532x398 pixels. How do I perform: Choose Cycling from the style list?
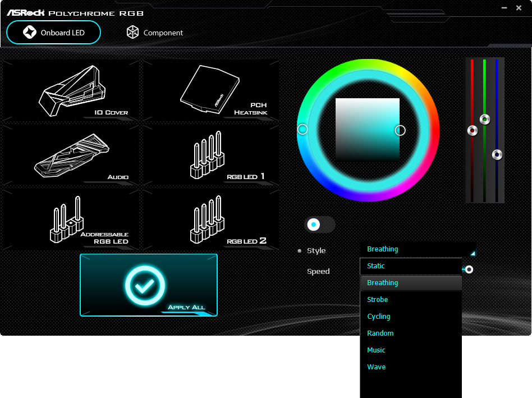(x=411, y=317)
